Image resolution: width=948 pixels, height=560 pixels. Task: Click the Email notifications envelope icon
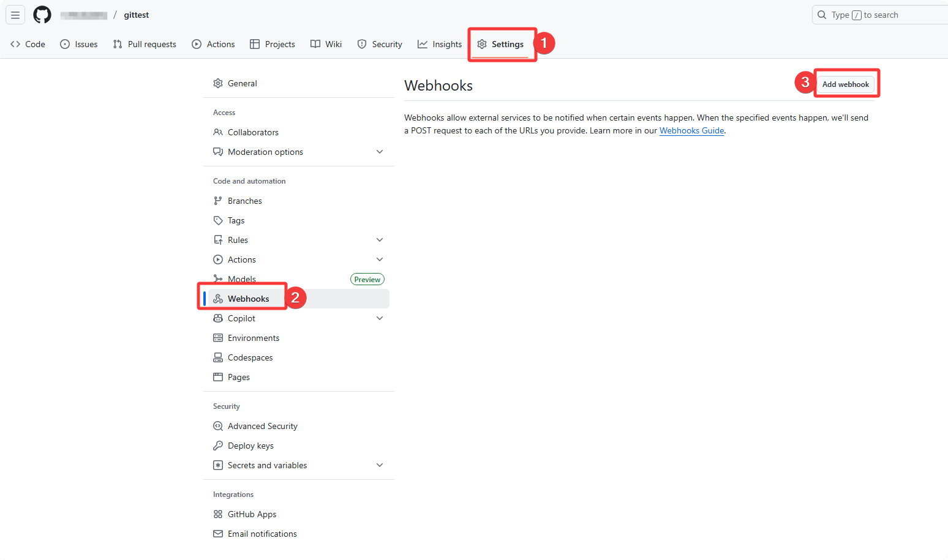click(x=218, y=533)
